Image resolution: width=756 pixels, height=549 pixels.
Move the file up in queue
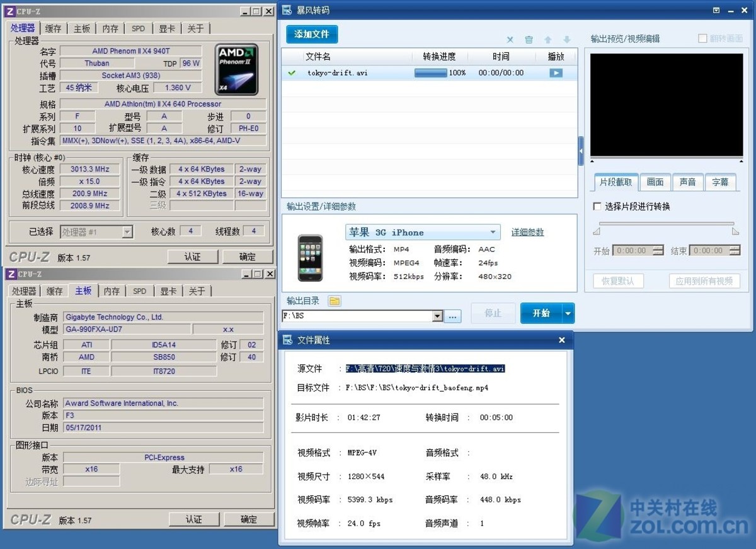(x=547, y=39)
